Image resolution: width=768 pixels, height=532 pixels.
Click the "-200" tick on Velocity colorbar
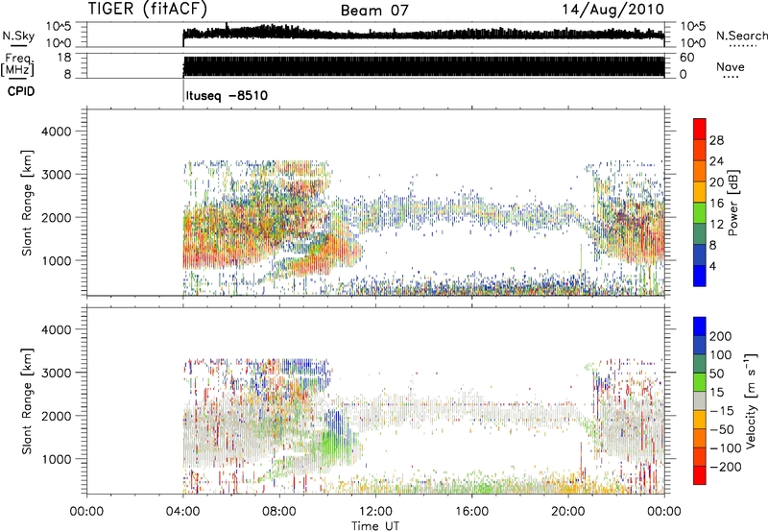[726, 467]
